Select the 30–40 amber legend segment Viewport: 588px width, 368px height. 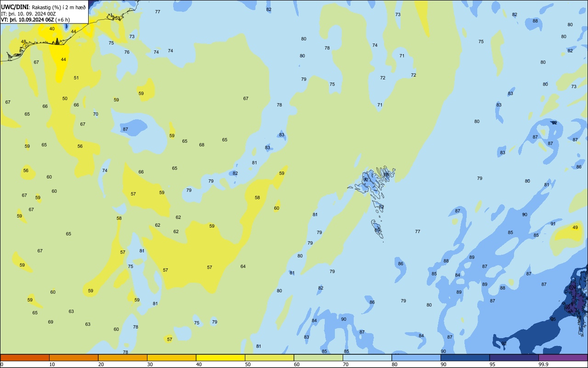coord(171,357)
